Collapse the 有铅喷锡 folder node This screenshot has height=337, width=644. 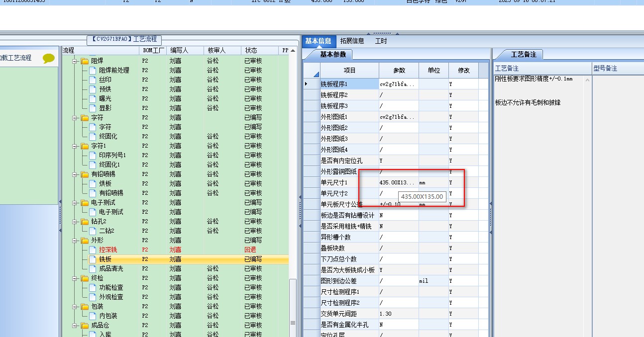pyautogui.click(x=75, y=174)
